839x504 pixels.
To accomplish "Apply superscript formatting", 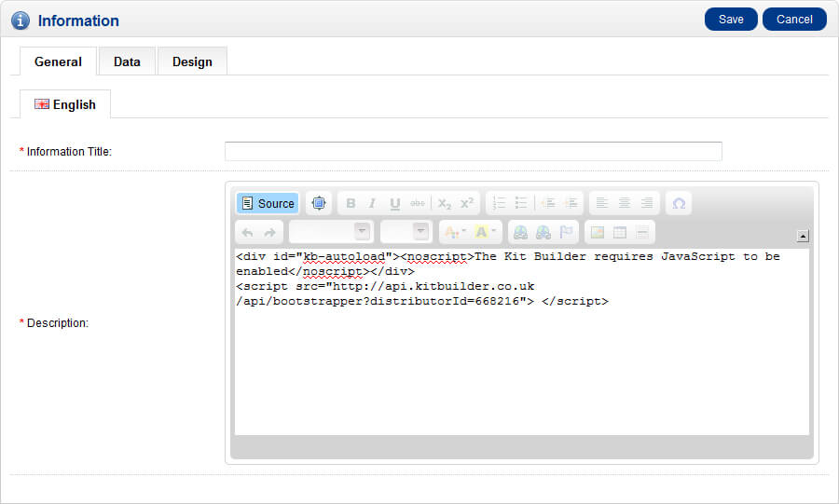I will click(x=467, y=203).
